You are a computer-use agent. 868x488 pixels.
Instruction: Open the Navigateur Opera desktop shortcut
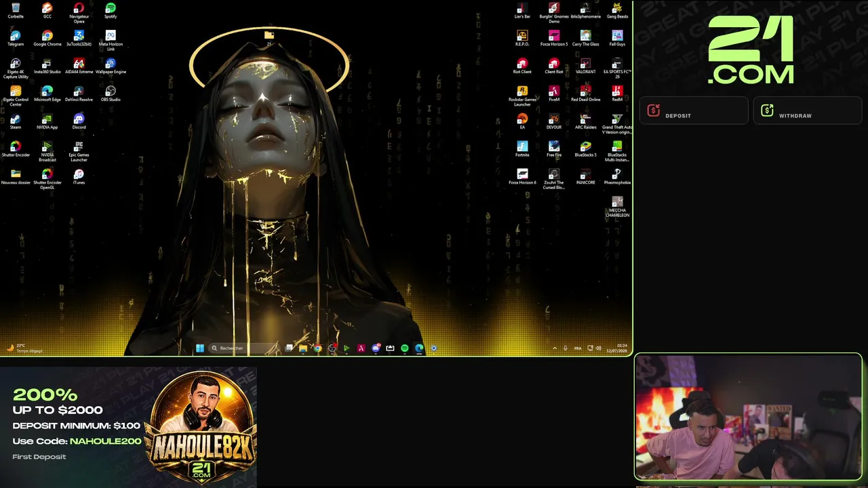79,14
